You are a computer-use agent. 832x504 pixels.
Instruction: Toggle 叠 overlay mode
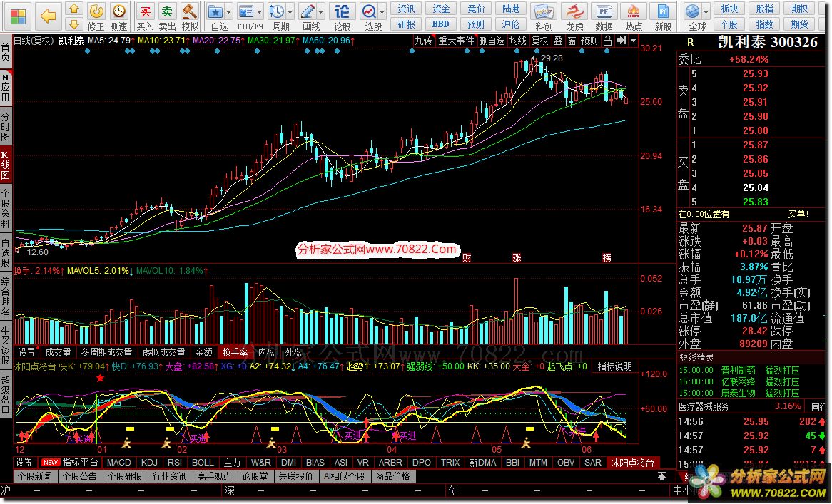point(558,41)
